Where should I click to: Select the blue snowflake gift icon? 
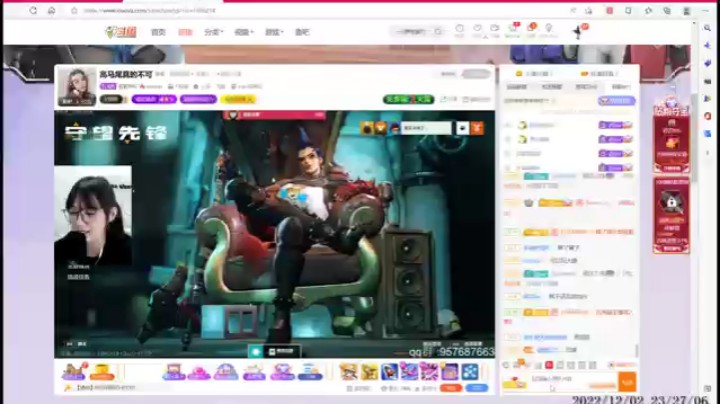tap(470, 371)
